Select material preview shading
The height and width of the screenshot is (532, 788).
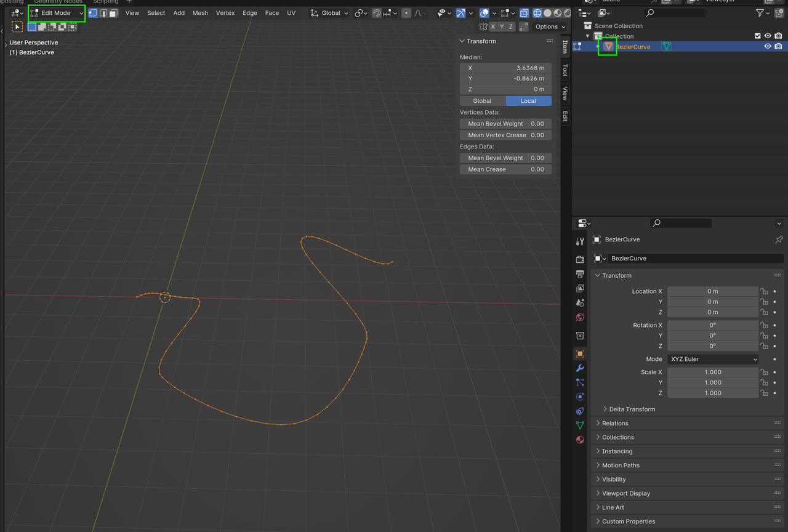pos(557,13)
